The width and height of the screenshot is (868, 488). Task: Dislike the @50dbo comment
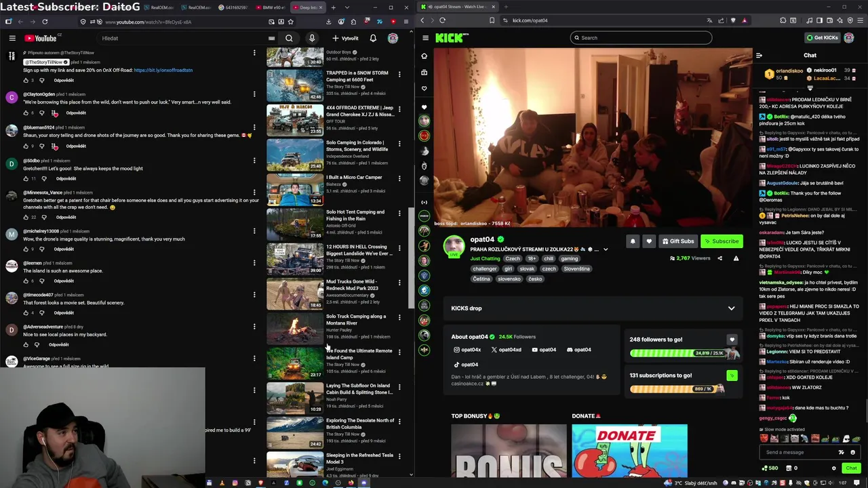pos(44,179)
